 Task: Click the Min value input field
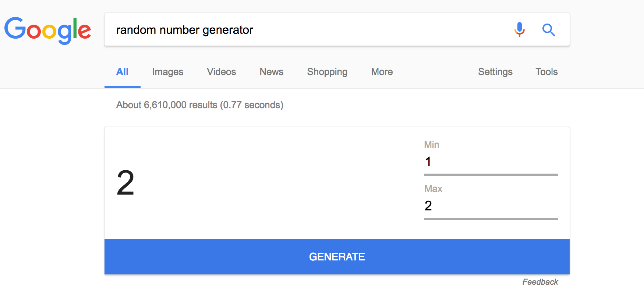(x=491, y=162)
